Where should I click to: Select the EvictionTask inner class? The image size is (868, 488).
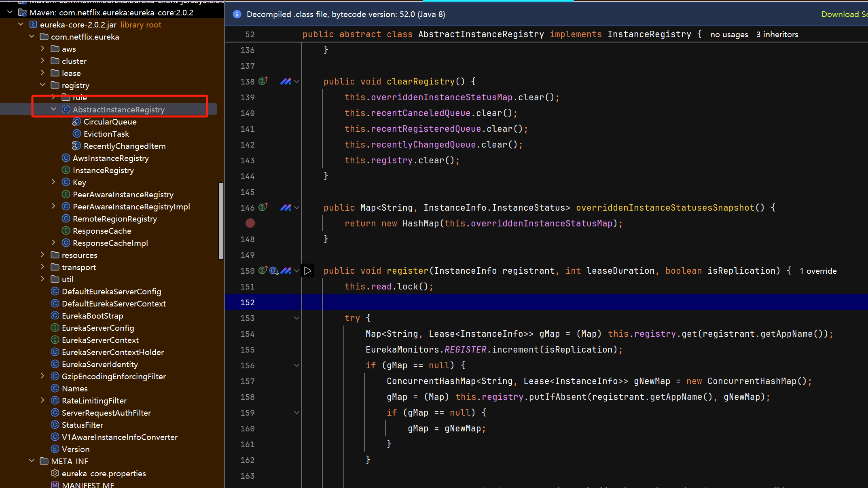click(106, 134)
